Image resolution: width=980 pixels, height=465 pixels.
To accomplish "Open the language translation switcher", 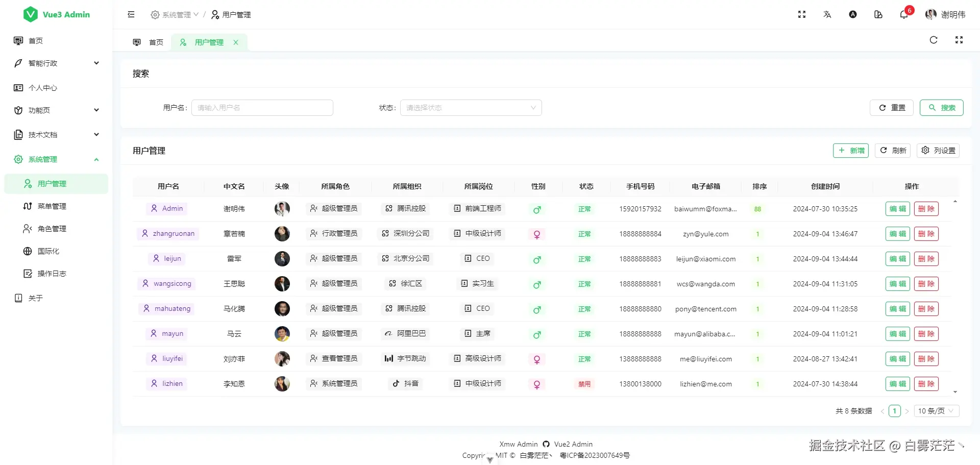I will click(827, 15).
